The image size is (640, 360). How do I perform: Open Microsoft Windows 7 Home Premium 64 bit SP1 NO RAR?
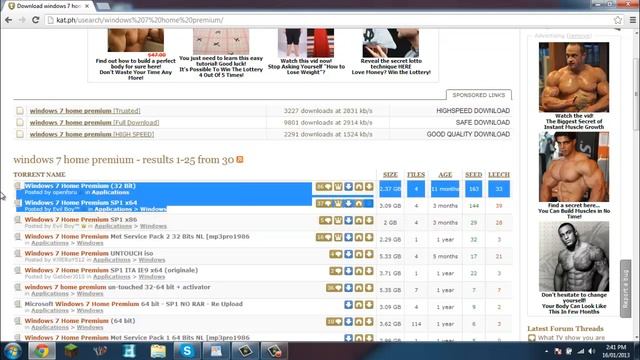[x=133, y=304]
